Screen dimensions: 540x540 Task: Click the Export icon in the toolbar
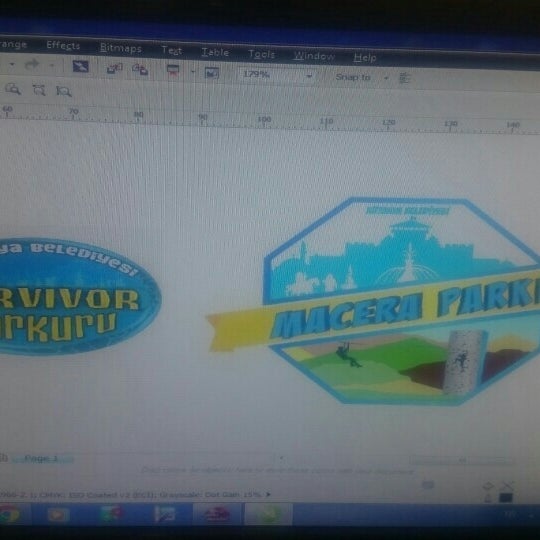140,69
